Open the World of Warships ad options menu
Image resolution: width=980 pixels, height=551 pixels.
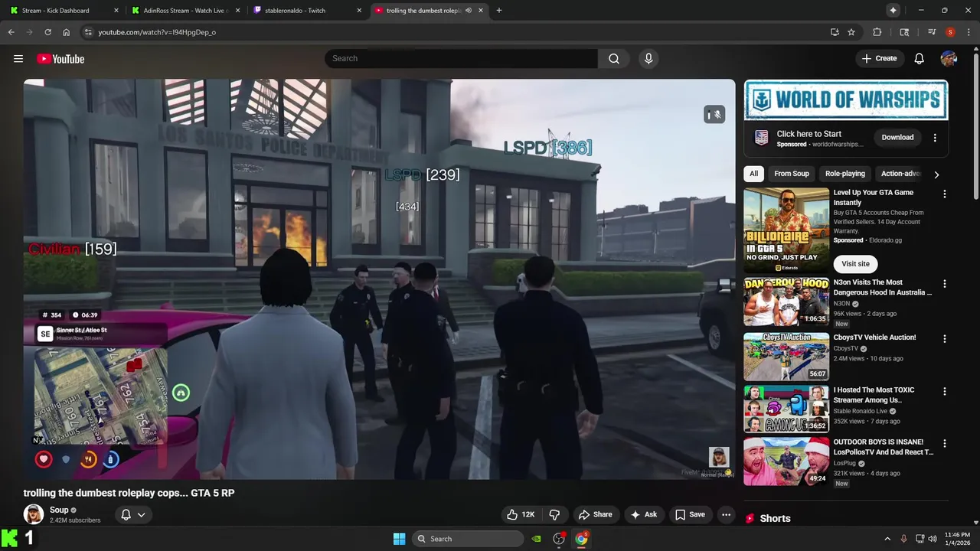tap(935, 138)
